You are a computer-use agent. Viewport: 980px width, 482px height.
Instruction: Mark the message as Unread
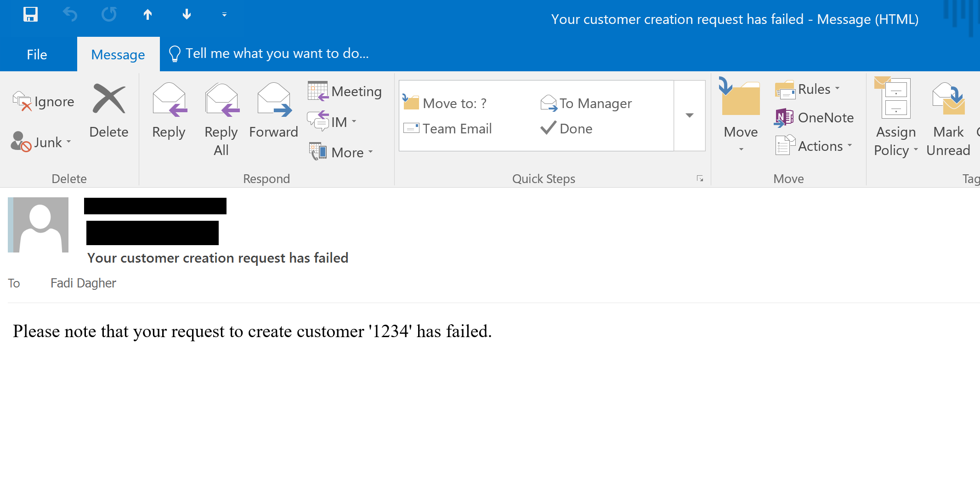pos(948,120)
